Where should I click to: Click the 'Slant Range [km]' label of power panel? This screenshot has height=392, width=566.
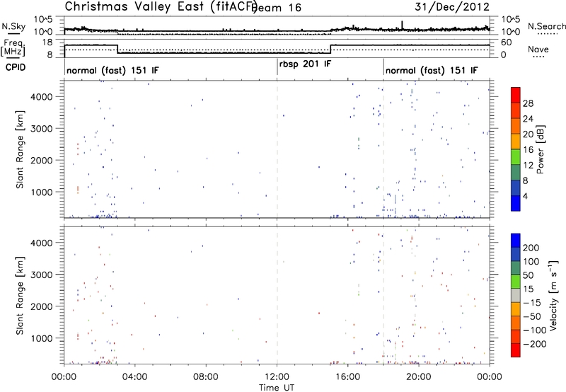point(20,149)
